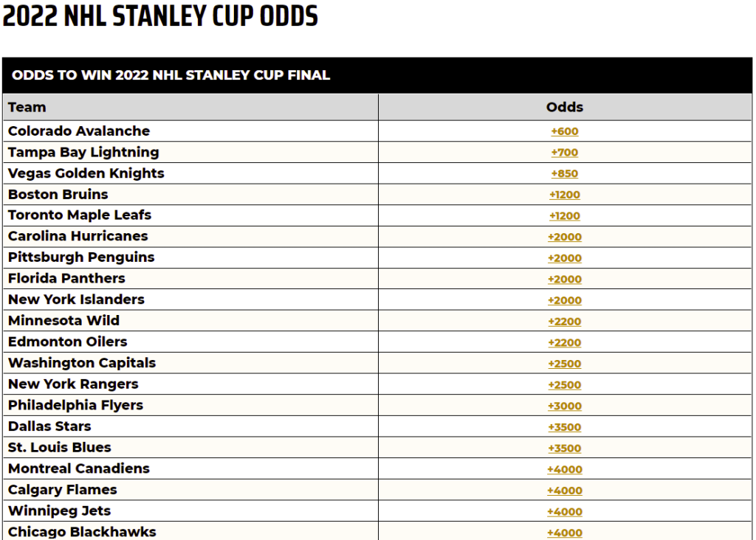This screenshot has width=756, height=540.
Task: Click the Calgary Flames odds link
Action: tap(565, 491)
